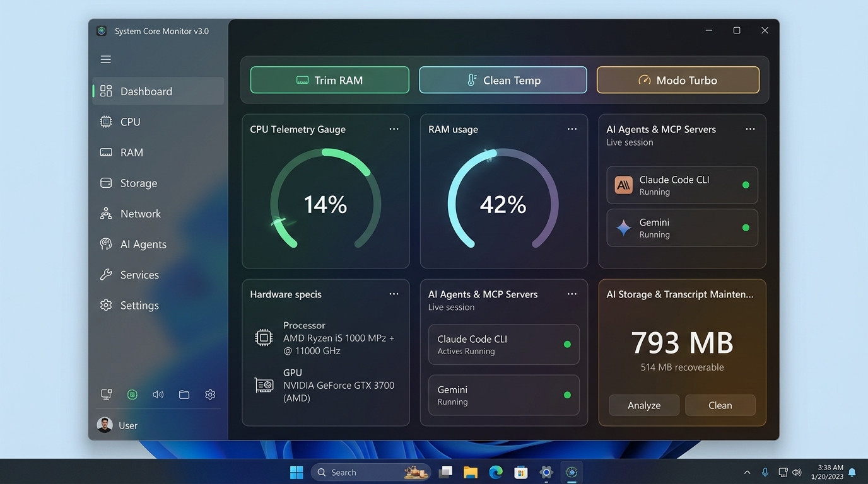Open Storage from the sidebar
This screenshot has width=868, height=484.
[158, 183]
